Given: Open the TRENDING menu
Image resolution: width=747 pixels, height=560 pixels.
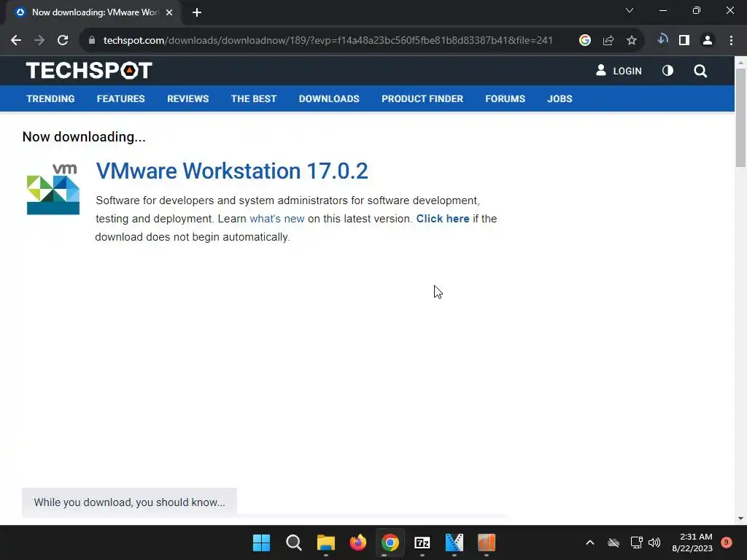Looking at the screenshot, I should [50, 98].
